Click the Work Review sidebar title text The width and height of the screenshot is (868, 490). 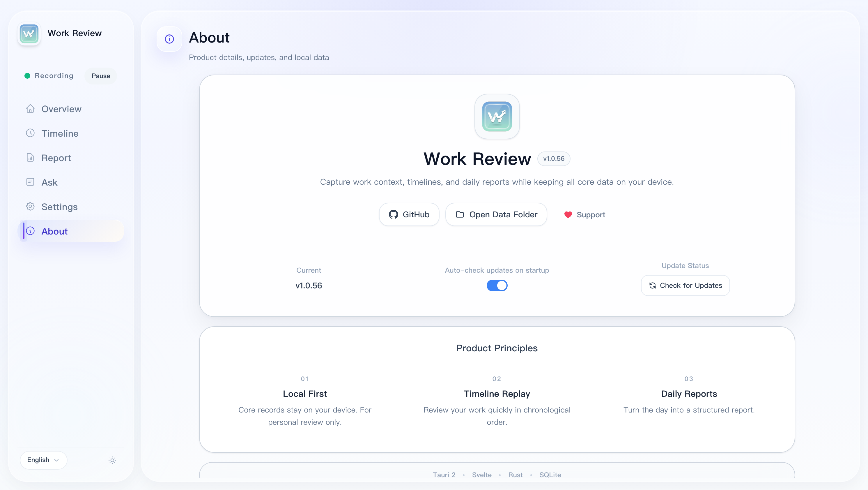tap(75, 33)
